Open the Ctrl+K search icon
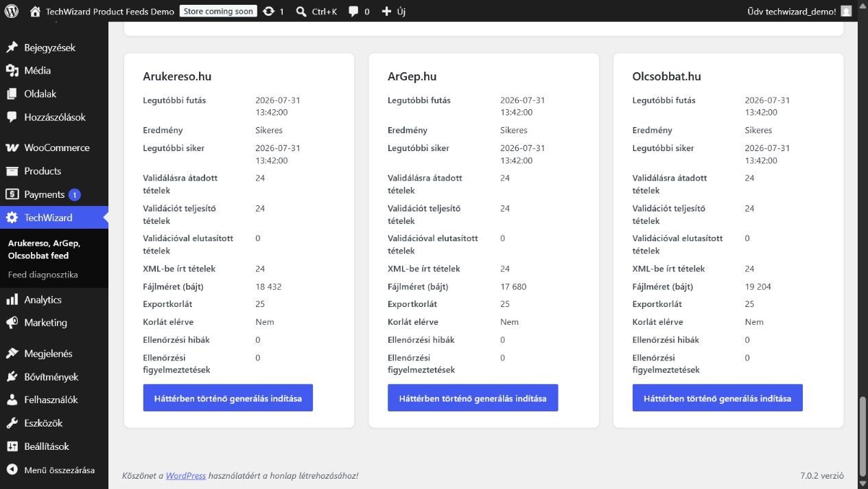The image size is (868, 489). [301, 11]
